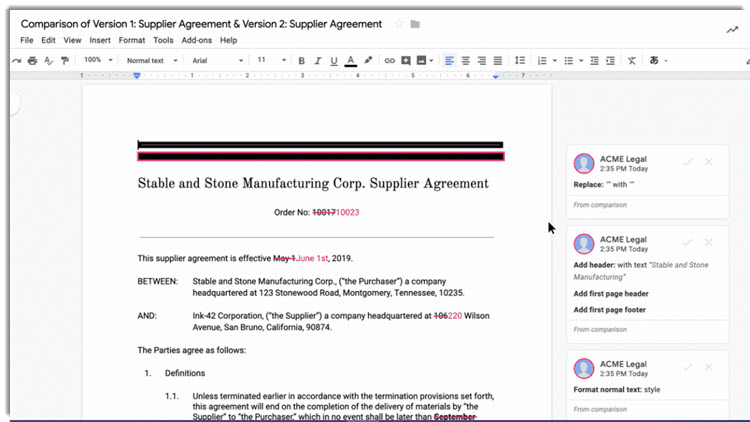
Task: Open the 100% zoom dropdown
Action: (98, 60)
